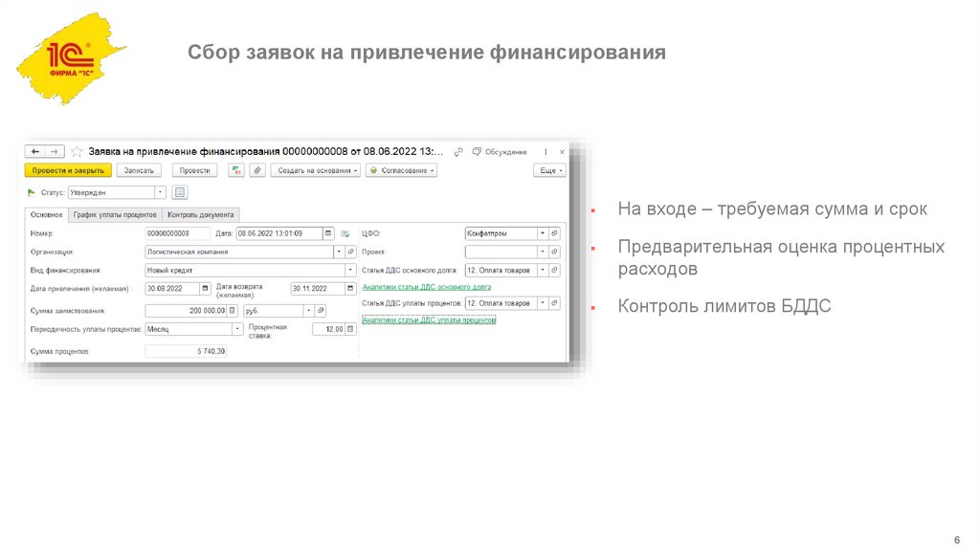Click the green icon next to Дата calendar
Image resolution: width=980 pixels, height=549 pixels.
tap(345, 233)
